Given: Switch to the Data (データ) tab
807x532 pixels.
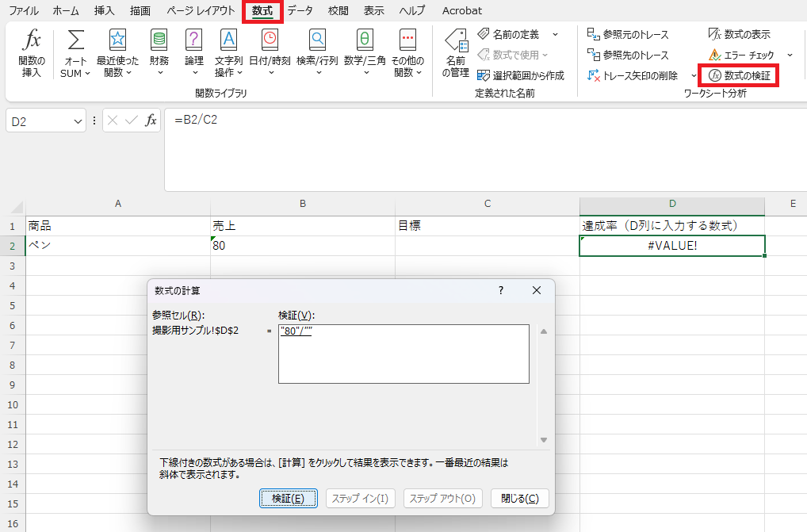Looking at the screenshot, I should coord(300,10).
